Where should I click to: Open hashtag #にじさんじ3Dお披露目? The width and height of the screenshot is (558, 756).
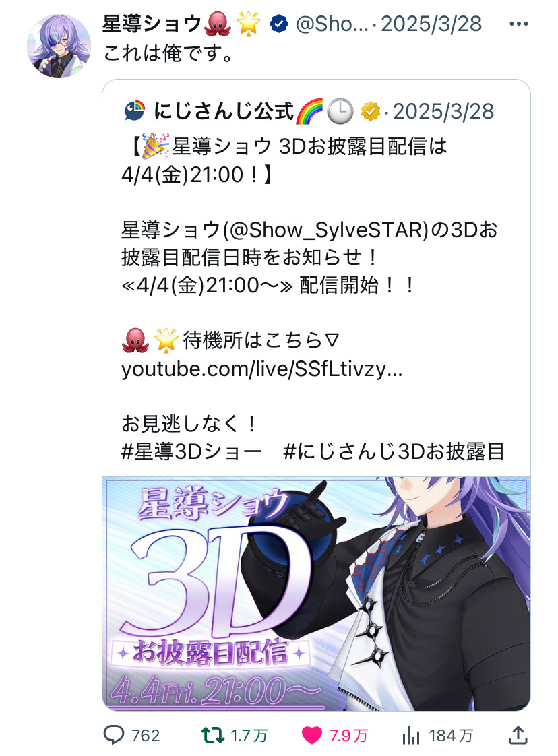click(x=394, y=451)
